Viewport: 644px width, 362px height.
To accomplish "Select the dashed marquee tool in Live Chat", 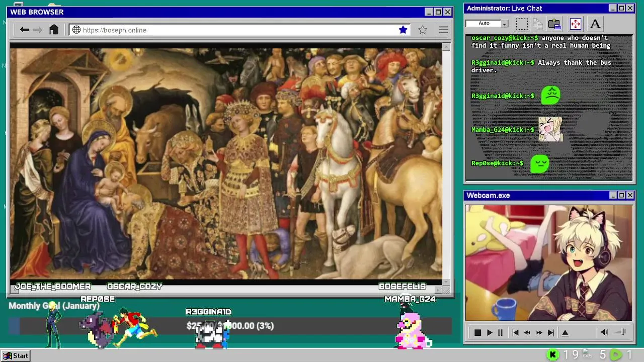I will 522,24.
